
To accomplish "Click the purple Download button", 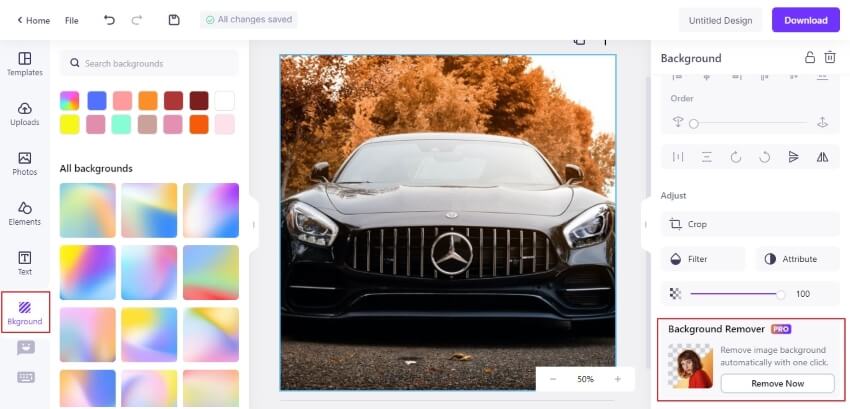I will point(806,20).
